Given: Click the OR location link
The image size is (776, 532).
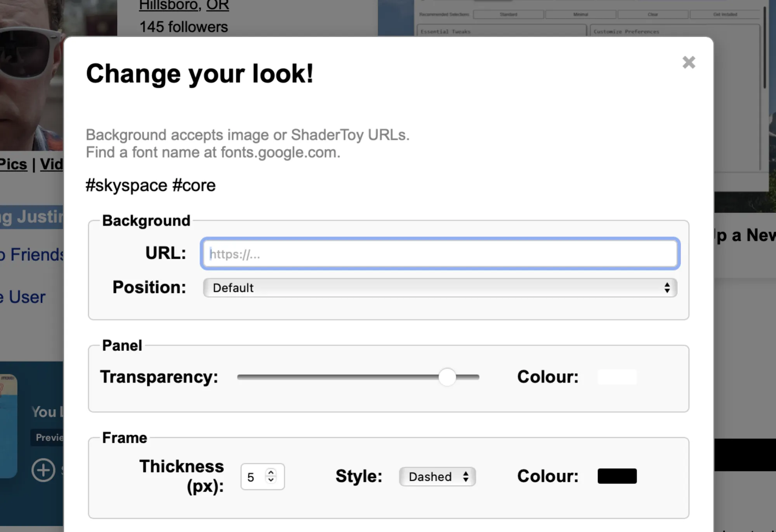Looking at the screenshot, I should pos(217,5).
